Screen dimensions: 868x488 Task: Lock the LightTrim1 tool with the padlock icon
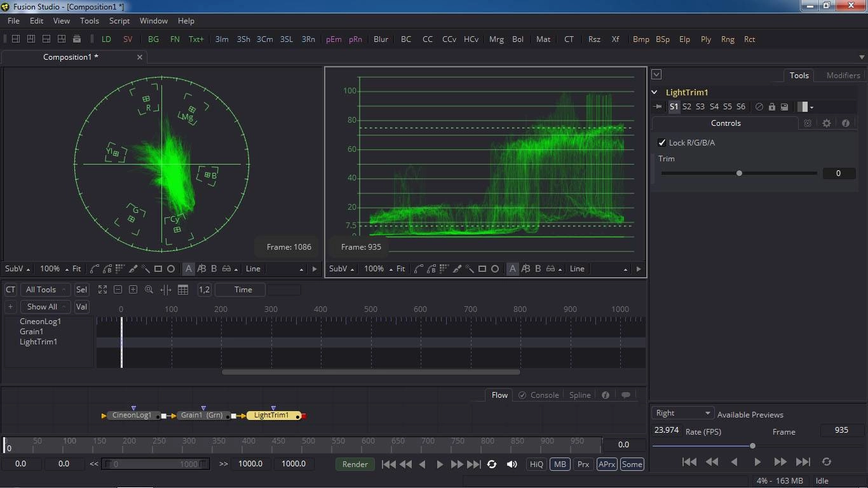pyautogui.click(x=771, y=107)
